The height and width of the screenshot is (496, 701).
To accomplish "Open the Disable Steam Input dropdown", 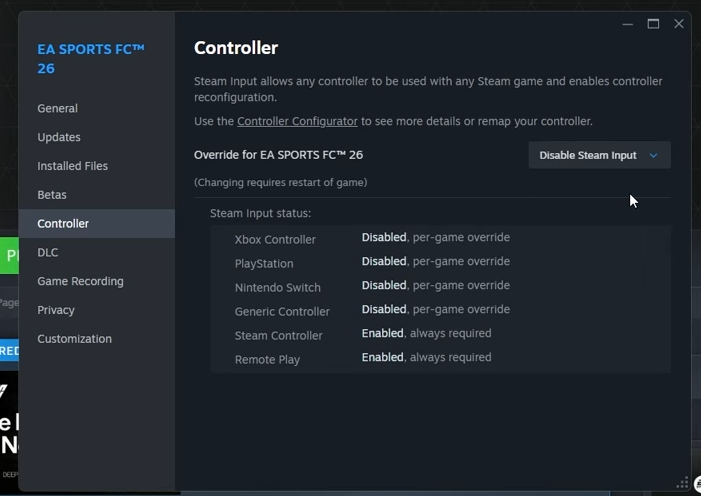I will [x=598, y=155].
